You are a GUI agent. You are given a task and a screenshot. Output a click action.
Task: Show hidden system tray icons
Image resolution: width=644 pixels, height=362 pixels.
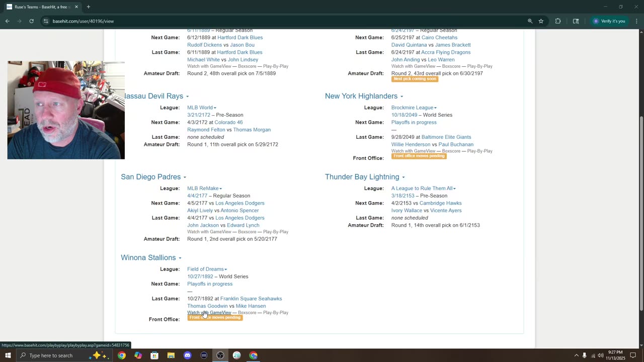point(576,355)
